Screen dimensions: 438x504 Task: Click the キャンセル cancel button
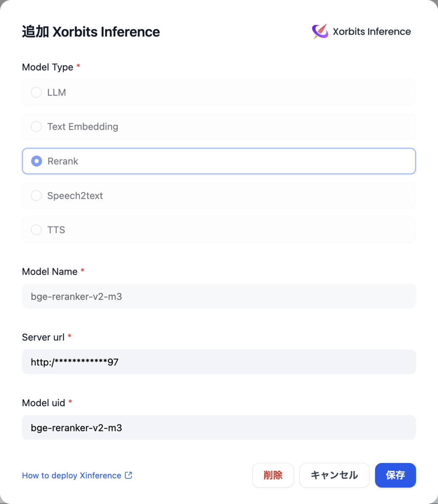334,475
